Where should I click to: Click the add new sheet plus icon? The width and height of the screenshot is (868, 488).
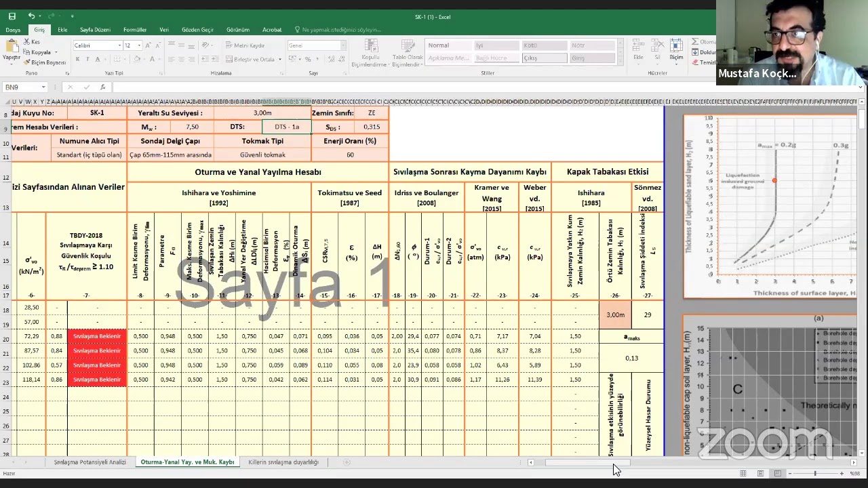(x=347, y=462)
